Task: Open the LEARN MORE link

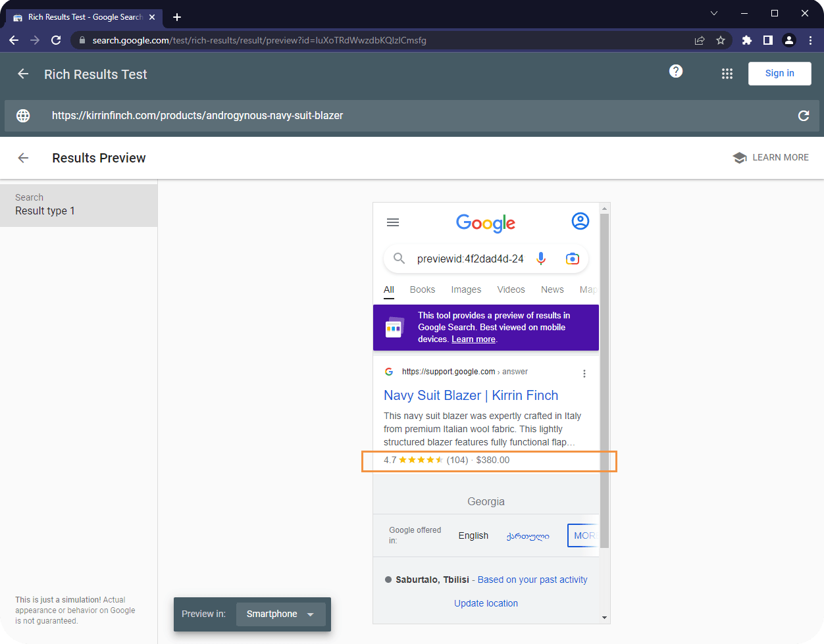Action: (771, 158)
